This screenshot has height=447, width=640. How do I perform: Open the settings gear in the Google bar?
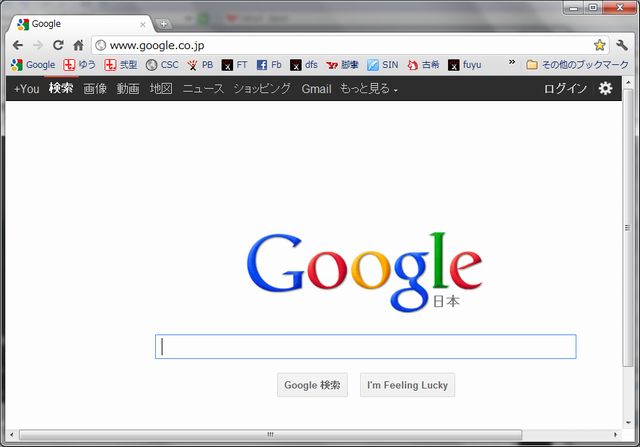605,88
